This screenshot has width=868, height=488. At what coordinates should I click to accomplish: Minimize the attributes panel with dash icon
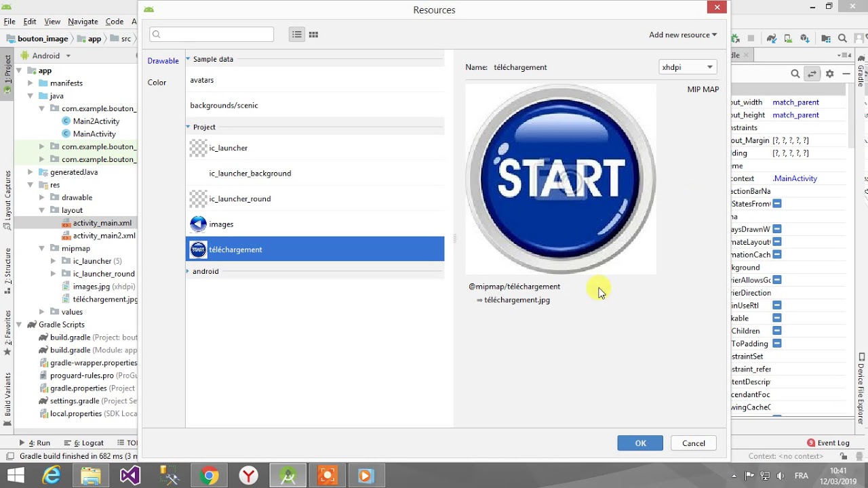846,74
